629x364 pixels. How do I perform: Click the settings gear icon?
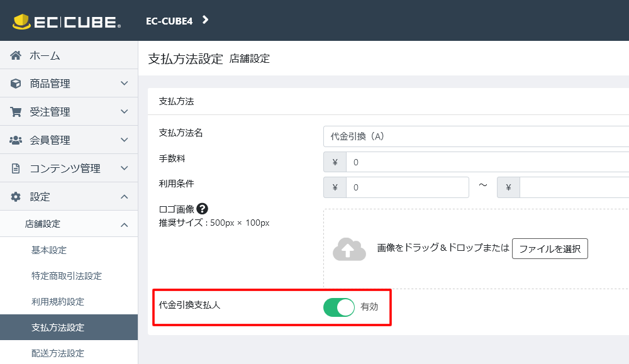[x=16, y=197]
